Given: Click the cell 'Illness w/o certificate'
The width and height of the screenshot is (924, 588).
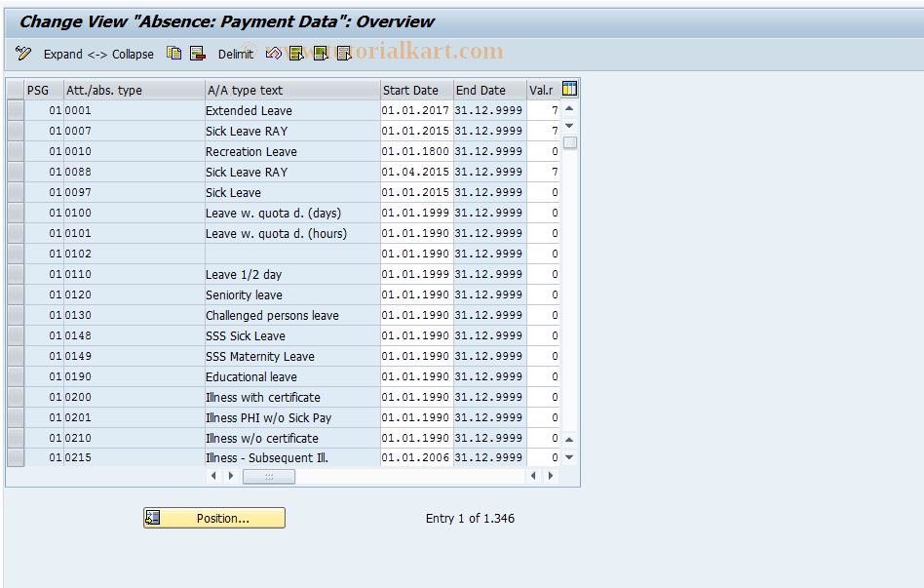Looking at the screenshot, I should [x=292, y=438].
